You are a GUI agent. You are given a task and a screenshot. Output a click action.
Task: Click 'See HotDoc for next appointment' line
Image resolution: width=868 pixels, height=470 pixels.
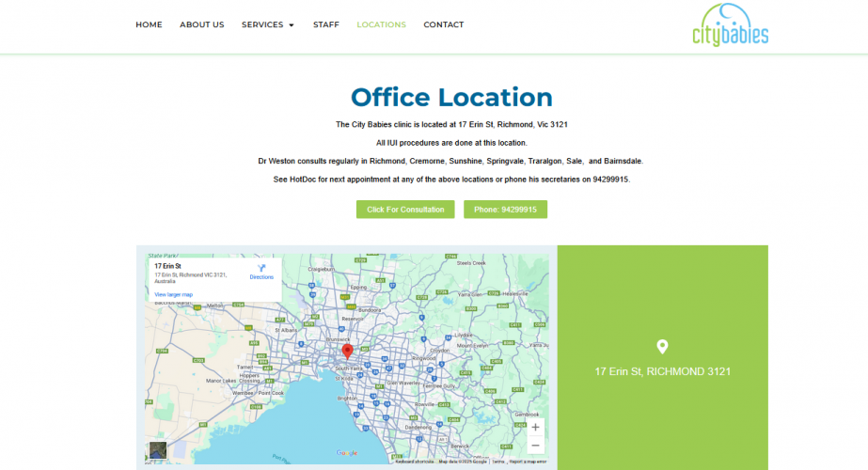point(451,180)
